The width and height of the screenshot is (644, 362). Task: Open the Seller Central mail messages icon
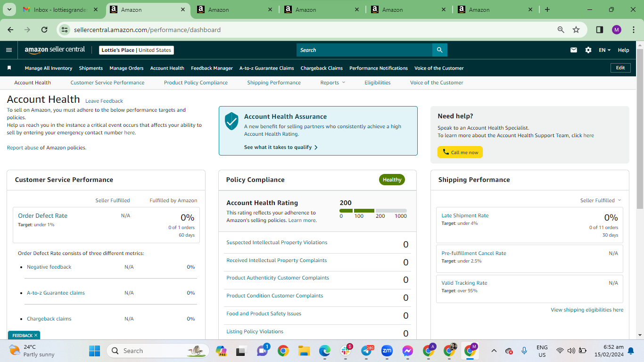pos(574,50)
